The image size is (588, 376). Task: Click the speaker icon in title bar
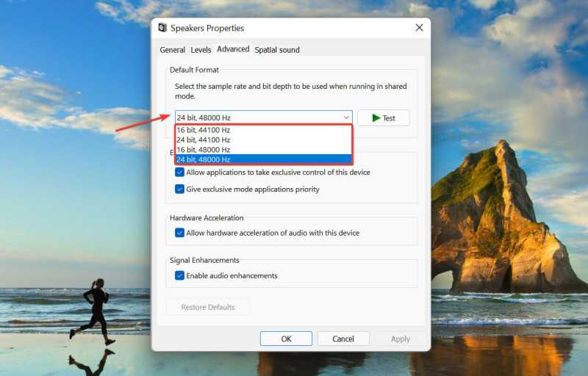[162, 28]
